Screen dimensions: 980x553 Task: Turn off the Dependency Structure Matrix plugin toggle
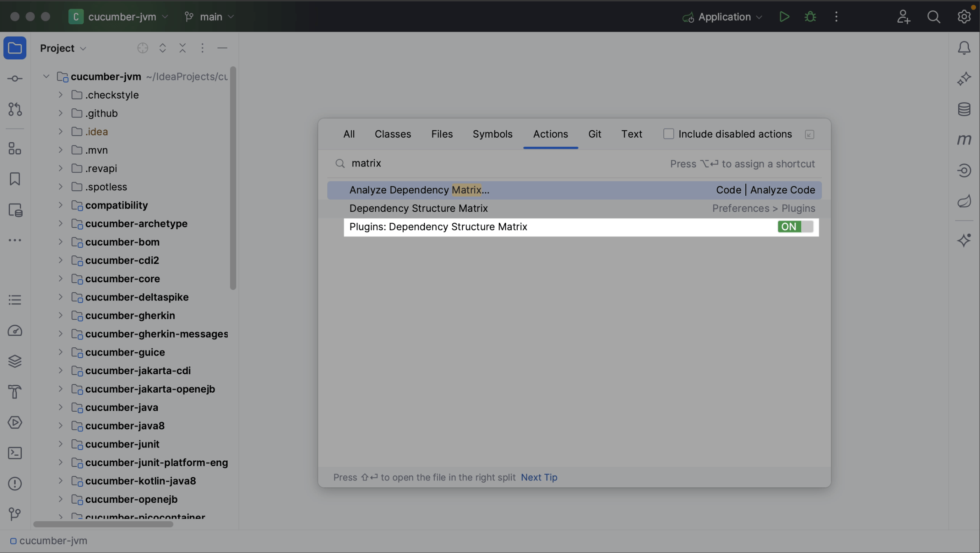[794, 227]
